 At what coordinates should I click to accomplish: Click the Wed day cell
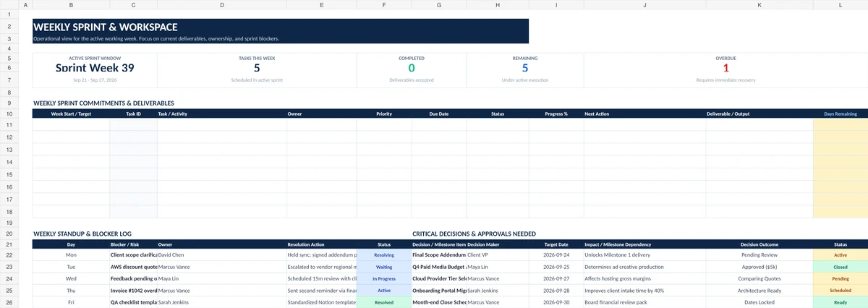coord(71,278)
